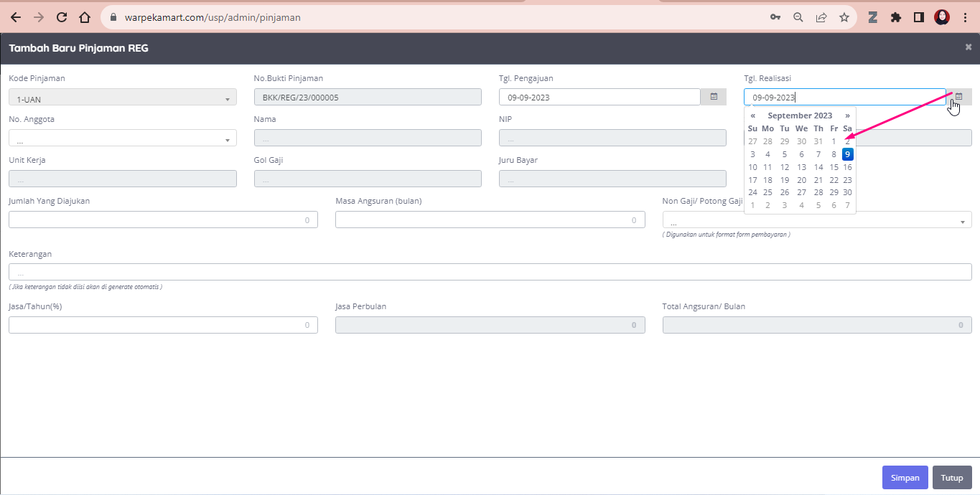Select day 15 in calendar
This screenshot has height=495, width=980.
(834, 167)
